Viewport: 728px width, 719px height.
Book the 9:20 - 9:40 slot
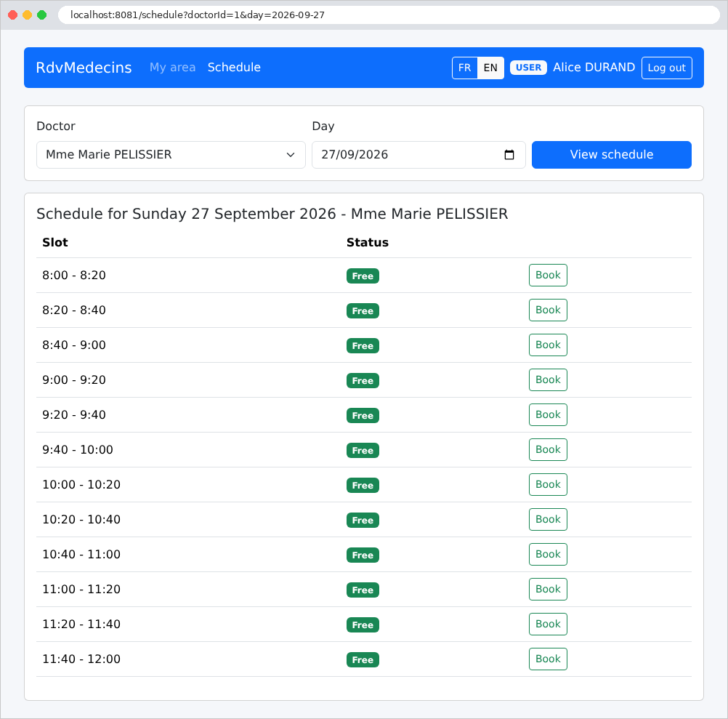point(548,414)
